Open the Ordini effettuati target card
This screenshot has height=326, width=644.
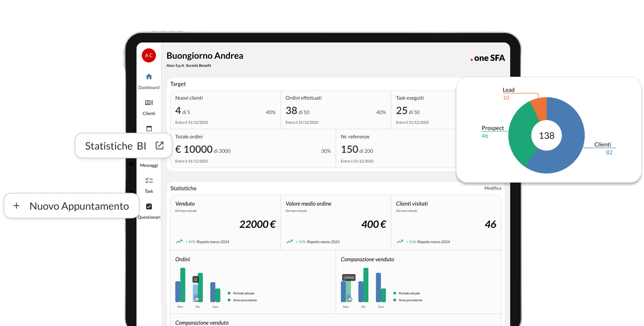pos(336,110)
